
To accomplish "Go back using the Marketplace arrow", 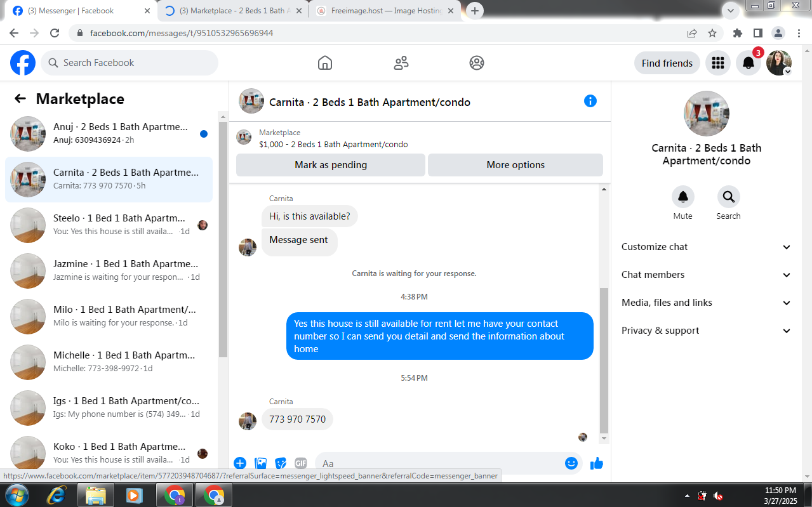I will point(20,98).
